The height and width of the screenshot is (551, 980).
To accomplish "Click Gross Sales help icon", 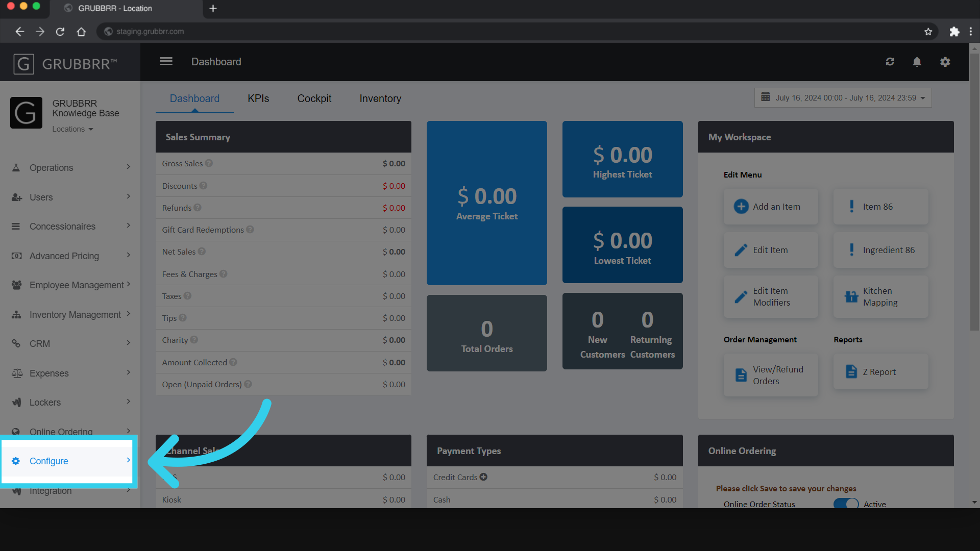I will [209, 163].
